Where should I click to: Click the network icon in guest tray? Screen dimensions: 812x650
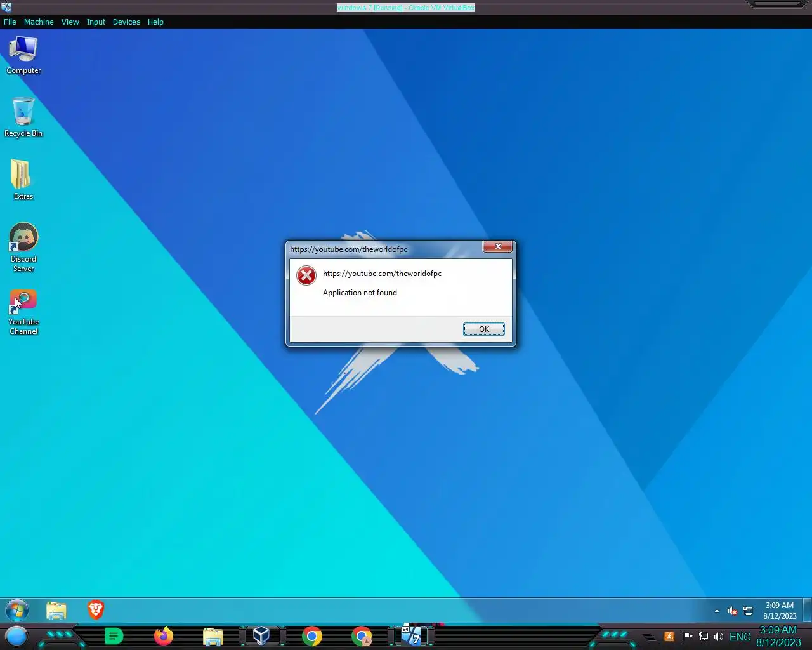pyautogui.click(x=748, y=611)
